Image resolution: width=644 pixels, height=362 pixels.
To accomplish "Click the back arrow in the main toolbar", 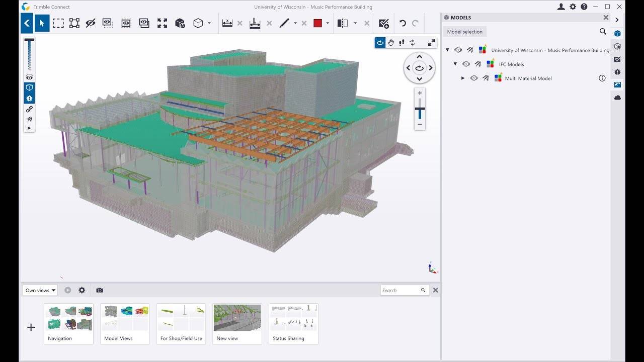I will click(x=27, y=23).
